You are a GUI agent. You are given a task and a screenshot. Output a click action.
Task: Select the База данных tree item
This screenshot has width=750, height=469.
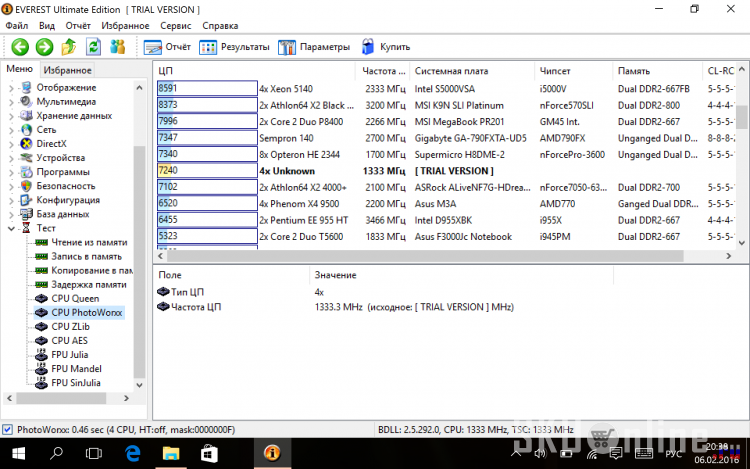[x=63, y=214]
